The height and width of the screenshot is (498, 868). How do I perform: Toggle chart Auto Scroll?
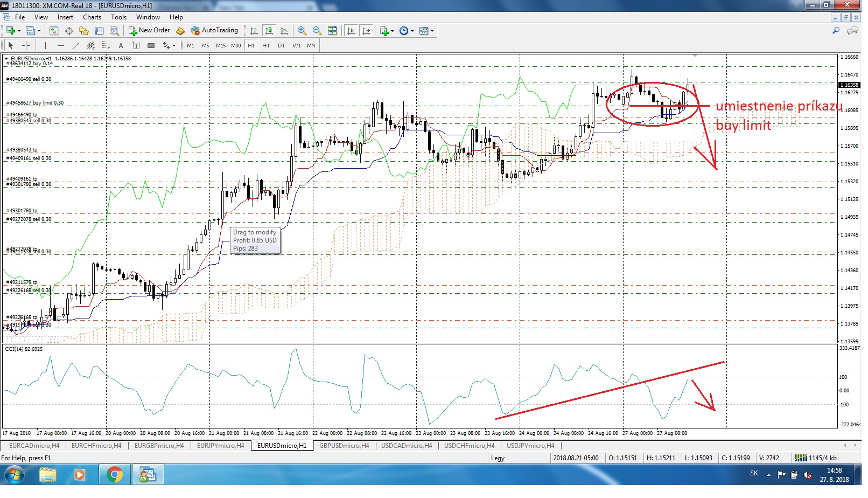coord(351,31)
